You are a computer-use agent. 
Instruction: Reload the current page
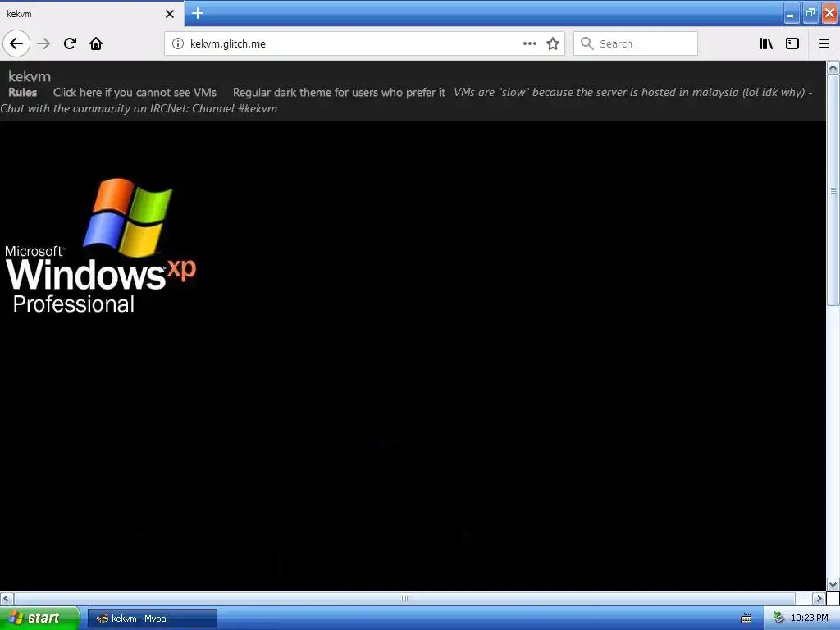(x=71, y=43)
